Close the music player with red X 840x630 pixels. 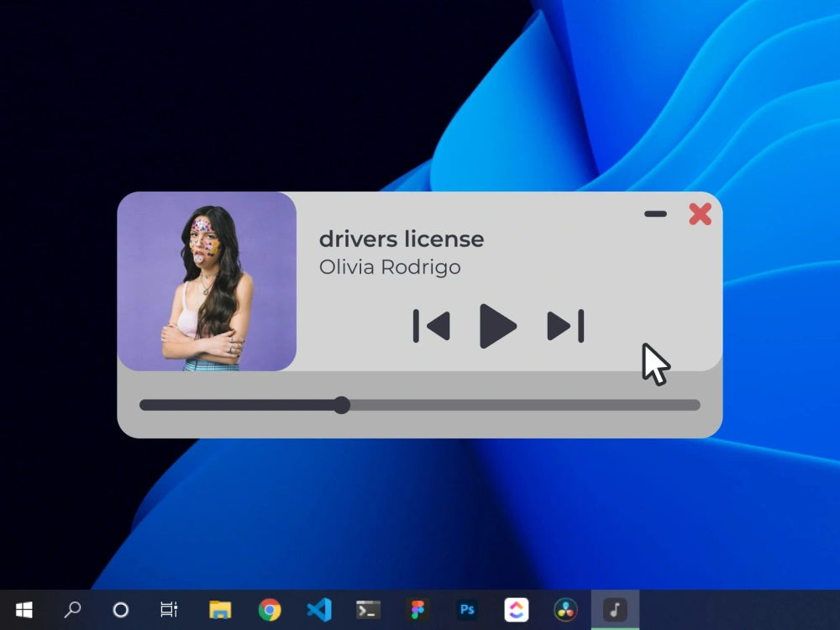701,213
